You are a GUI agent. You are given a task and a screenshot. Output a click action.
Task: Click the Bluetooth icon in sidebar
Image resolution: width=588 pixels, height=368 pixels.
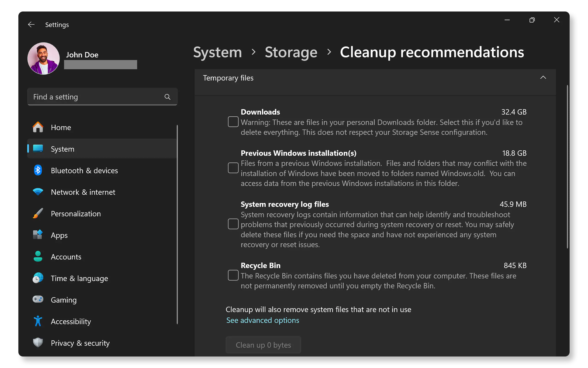pos(38,170)
